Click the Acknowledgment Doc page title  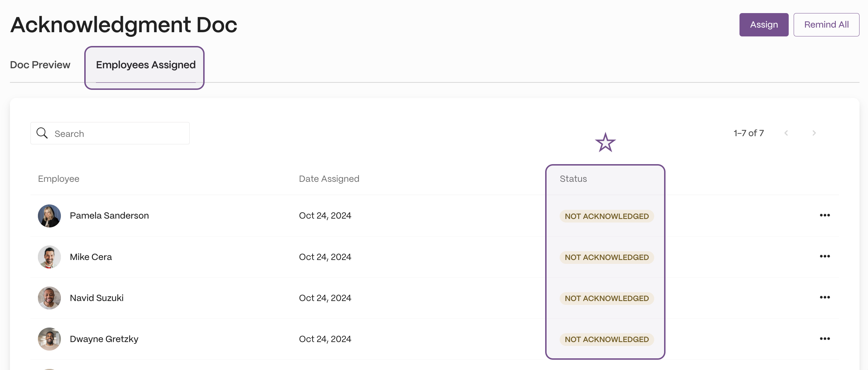[x=124, y=25]
